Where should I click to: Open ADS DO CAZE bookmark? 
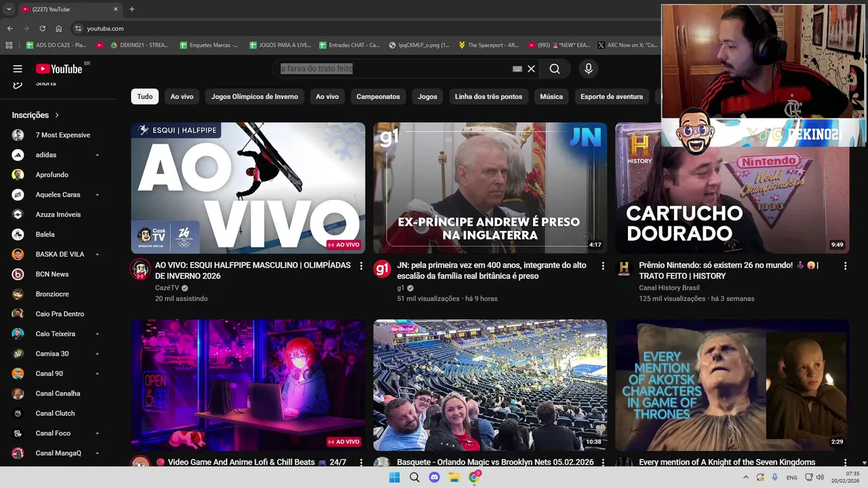point(56,45)
